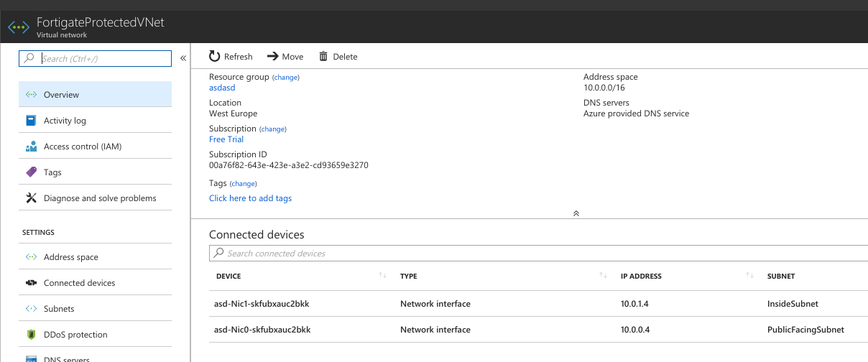Image resolution: width=868 pixels, height=362 pixels.
Task: Sort by the Device column arrows
Action: (382, 276)
